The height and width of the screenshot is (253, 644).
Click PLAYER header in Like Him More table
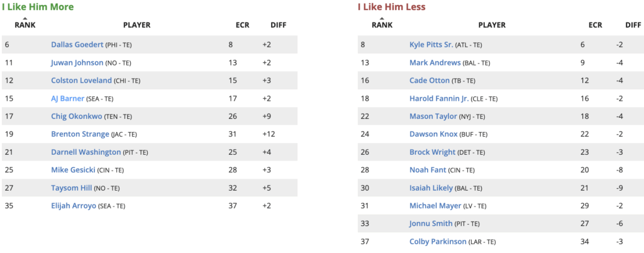pos(136,25)
